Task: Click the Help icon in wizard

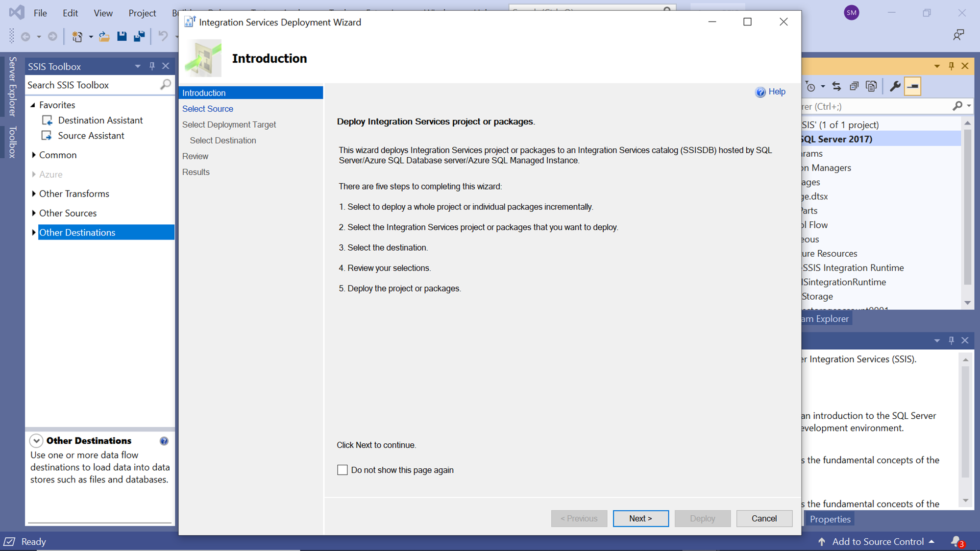Action: 760,92
